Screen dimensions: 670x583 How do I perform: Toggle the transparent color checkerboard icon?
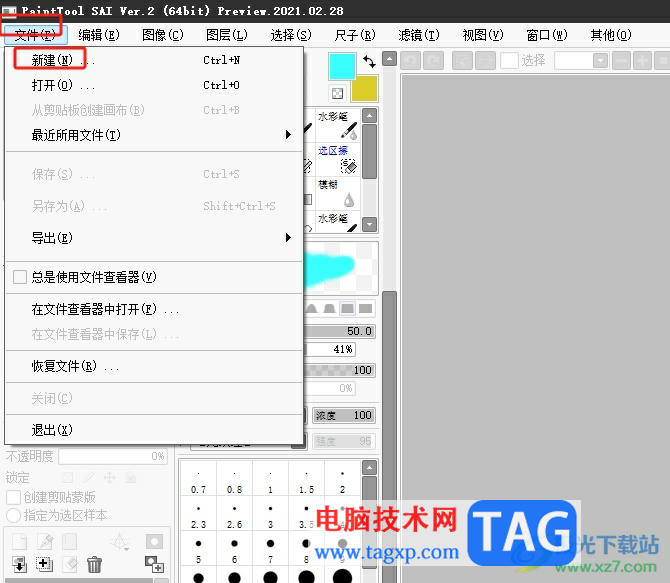(x=337, y=93)
